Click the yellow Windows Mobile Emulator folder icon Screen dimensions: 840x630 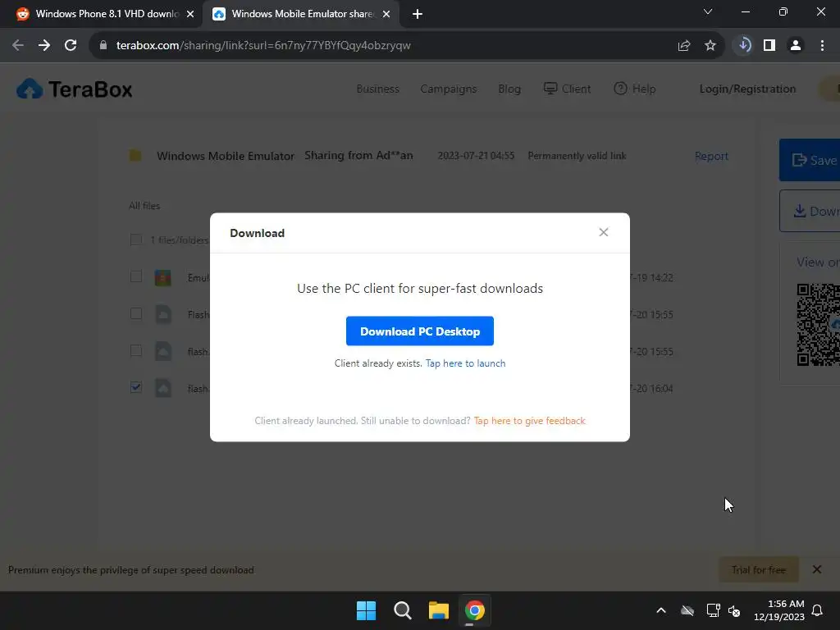[135, 156]
